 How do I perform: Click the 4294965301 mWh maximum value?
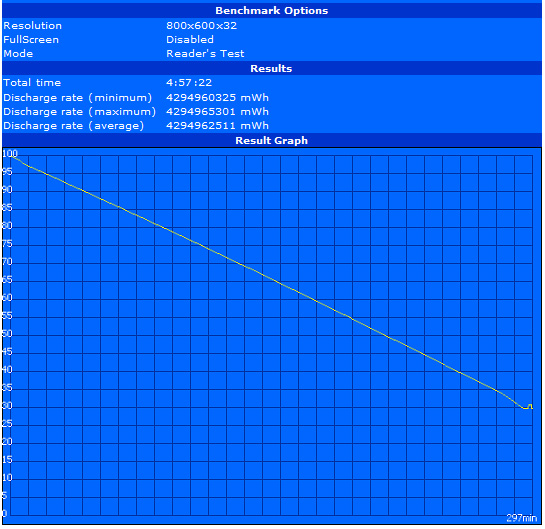(217, 112)
